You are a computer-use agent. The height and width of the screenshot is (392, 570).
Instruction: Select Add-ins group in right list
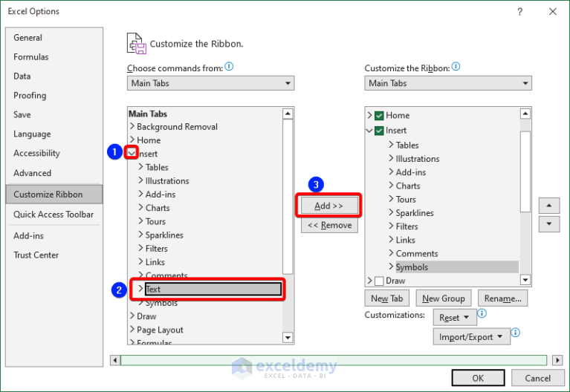point(411,172)
